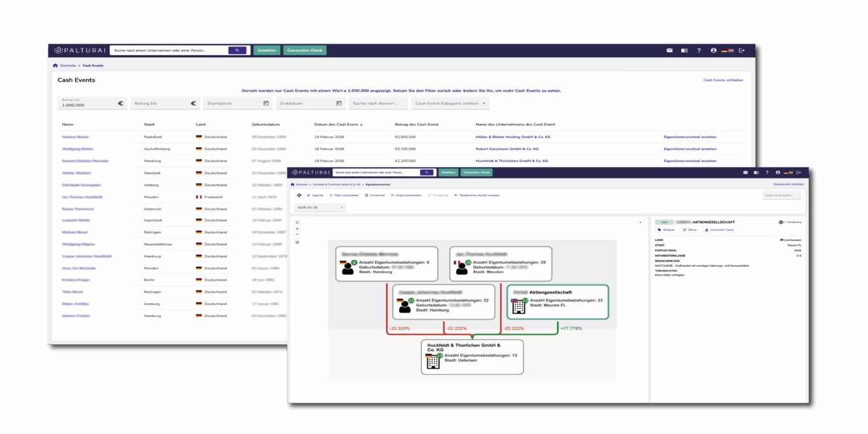Open the Startdatum calendar picker icon
868x434 pixels.
point(266,103)
